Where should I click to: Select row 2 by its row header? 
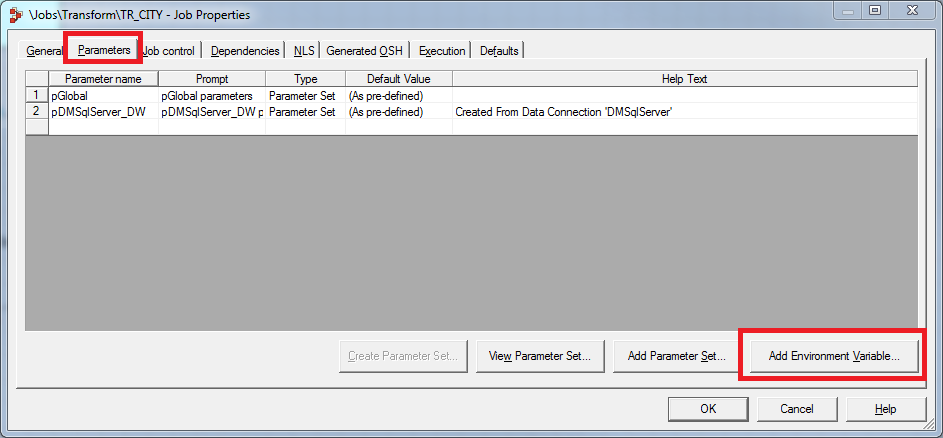pyautogui.click(x=36, y=112)
